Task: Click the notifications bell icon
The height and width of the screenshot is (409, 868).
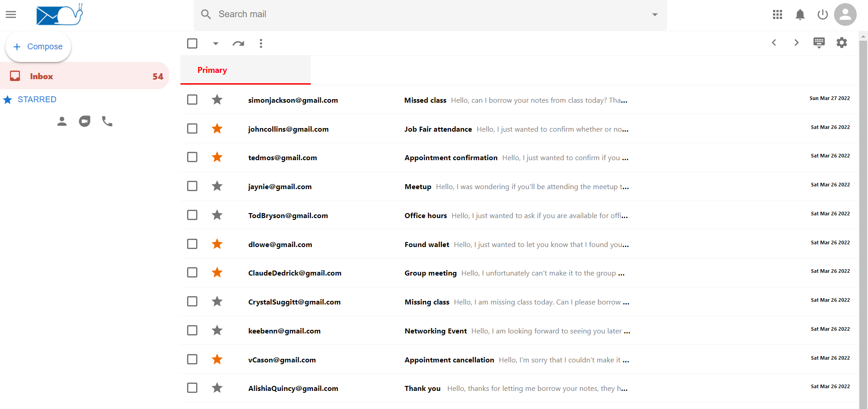Action: pyautogui.click(x=800, y=14)
